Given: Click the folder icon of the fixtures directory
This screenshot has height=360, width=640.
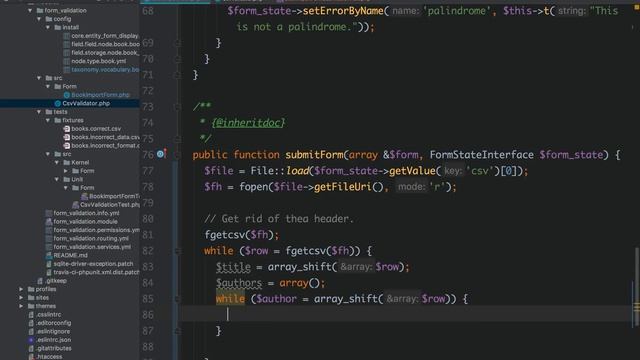Looking at the screenshot, I should [x=58, y=120].
